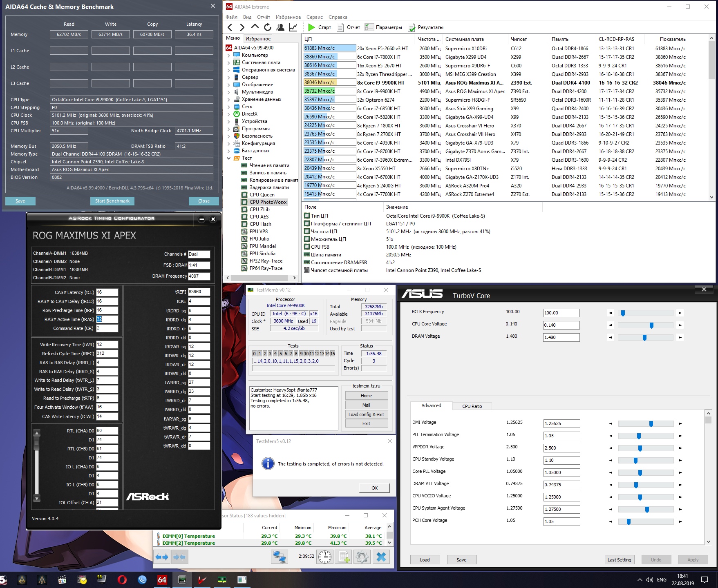The image size is (718, 588).
Task: Click the green memory chip taskbar icon
Action: tap(222, 579)
